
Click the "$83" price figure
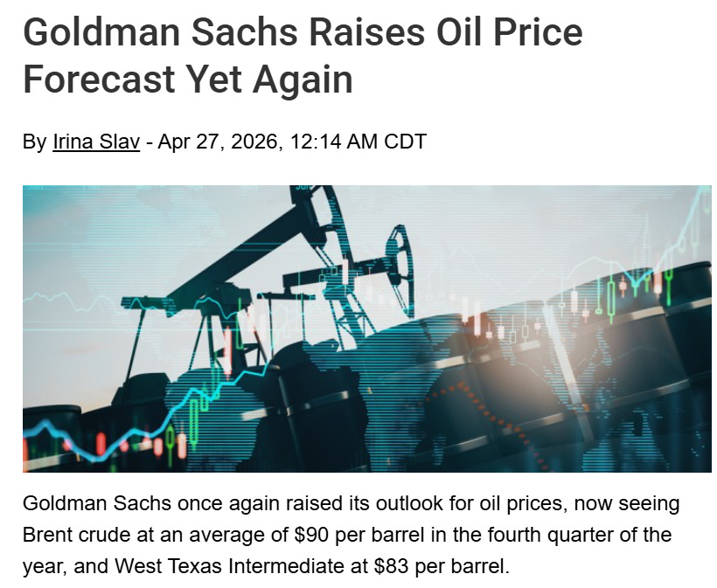point(391,566)
